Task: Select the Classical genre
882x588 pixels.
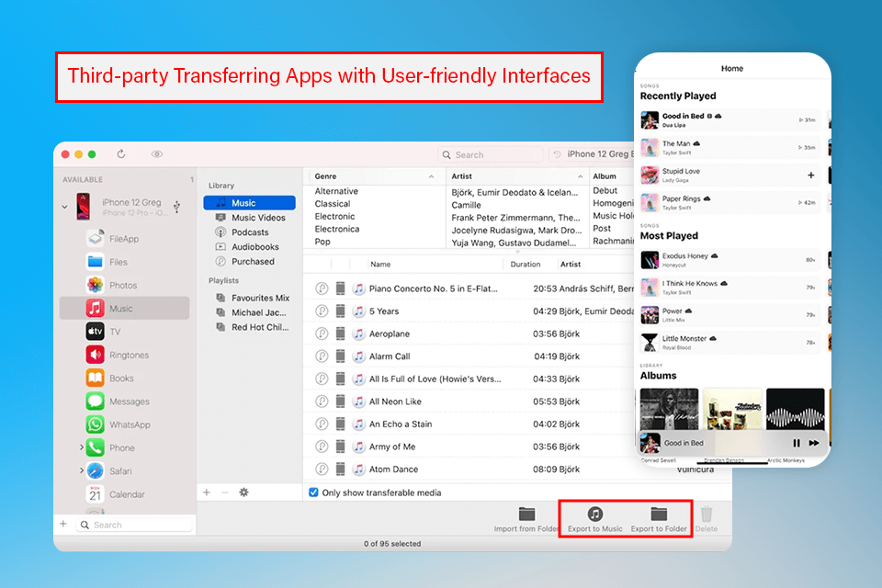Action: tap(333, 204)
